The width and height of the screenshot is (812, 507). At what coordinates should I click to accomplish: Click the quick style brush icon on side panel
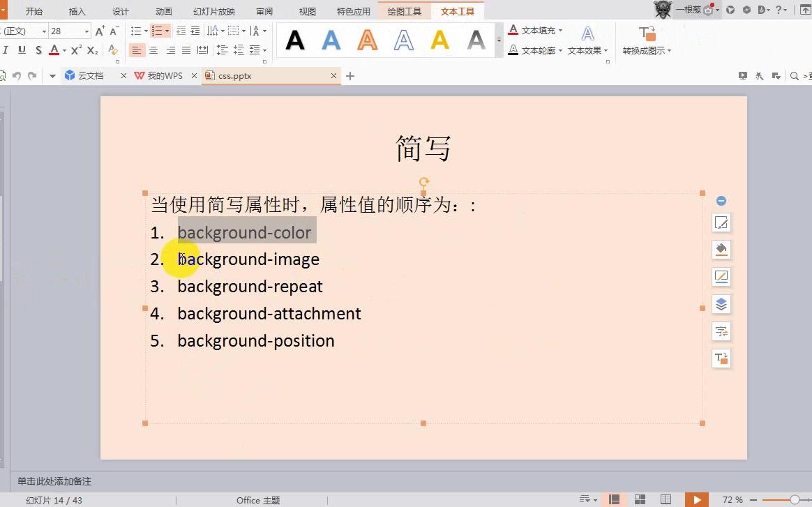(721, 222)
